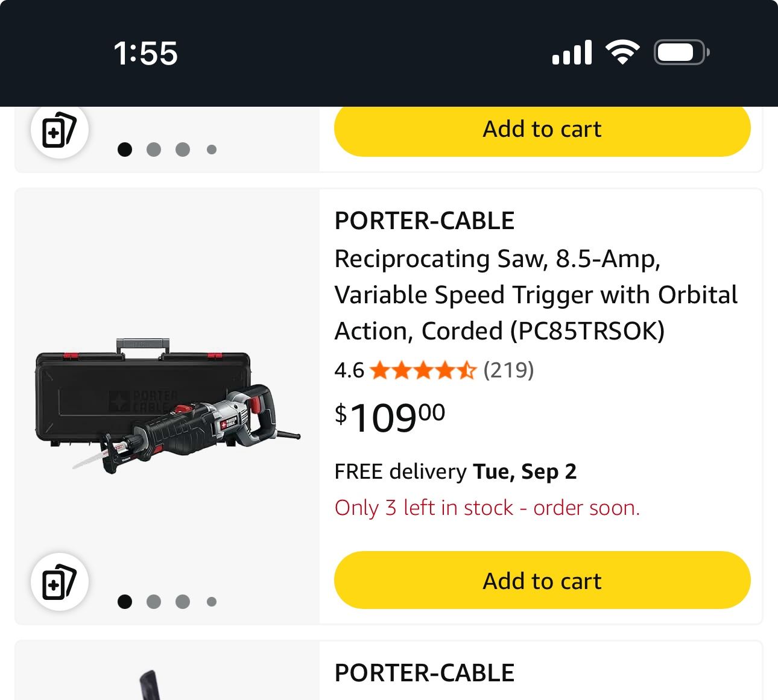Screen dimensions: 778x700
Task: Tap the PORTER-CABLE brand name of the saw
Action: tap(424, 221)
